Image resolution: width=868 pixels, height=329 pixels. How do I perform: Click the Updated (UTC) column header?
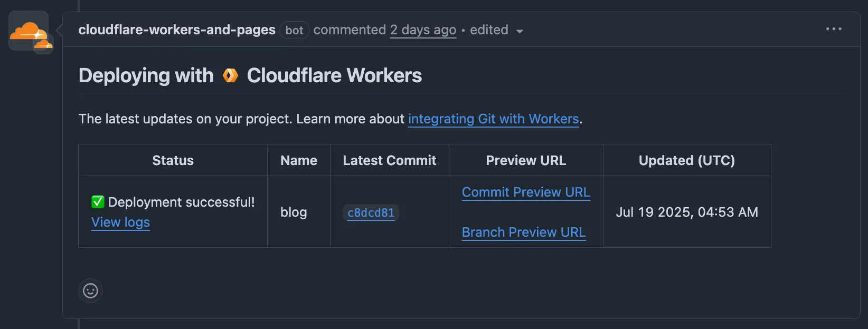coord(687,160)
